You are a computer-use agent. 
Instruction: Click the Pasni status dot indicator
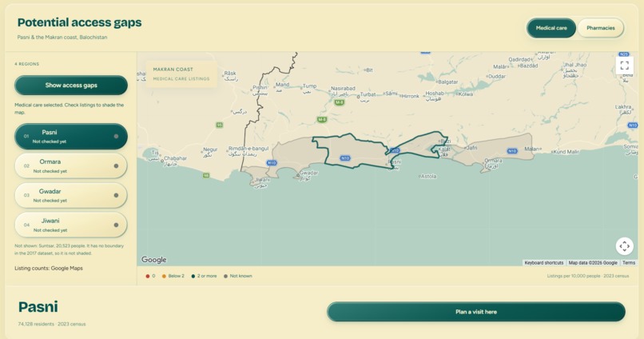(116, 137)
